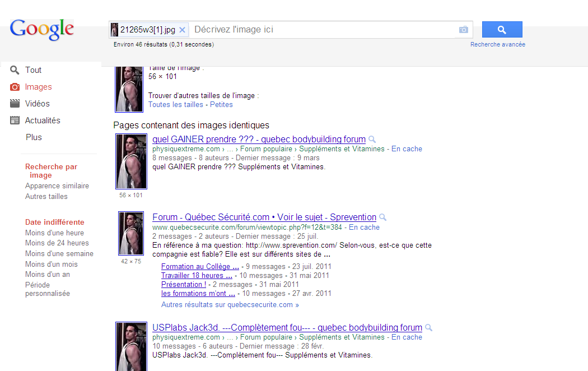The height and width of the screenshot is (371, 588).
Task: Click the Petites sizes link
Action: pyautogui.click(x=221, y=105)
